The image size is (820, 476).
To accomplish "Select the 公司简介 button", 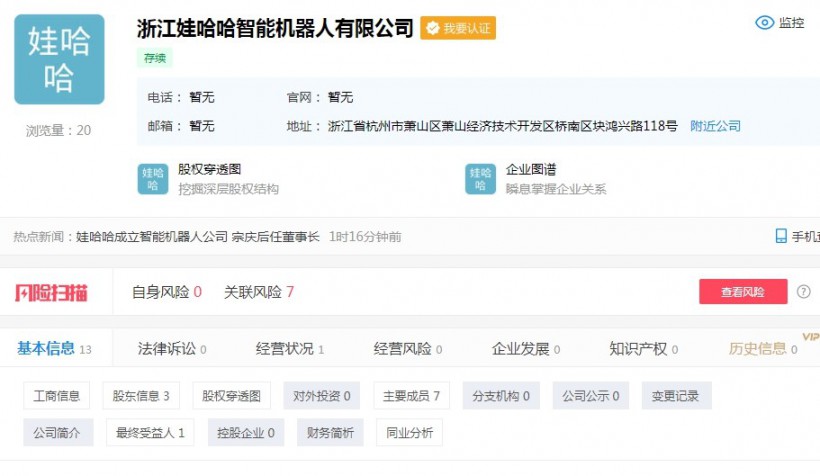I will (58, 433).
